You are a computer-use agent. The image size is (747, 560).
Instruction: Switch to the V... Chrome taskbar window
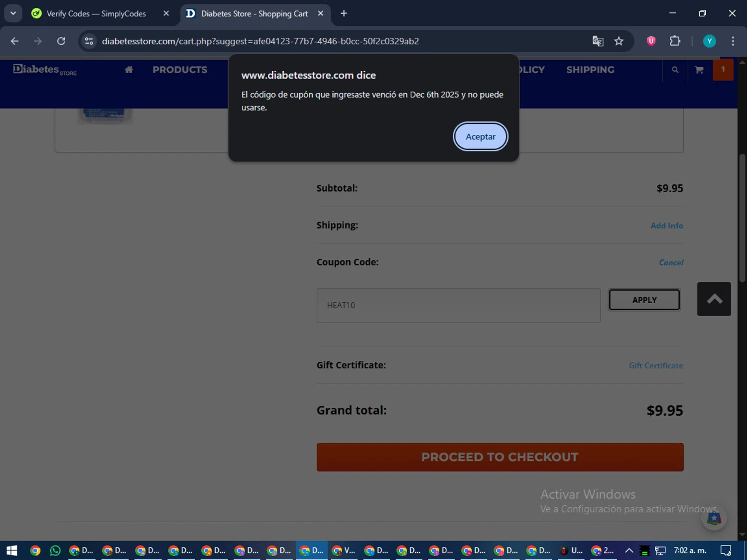(x=344, y=550)
